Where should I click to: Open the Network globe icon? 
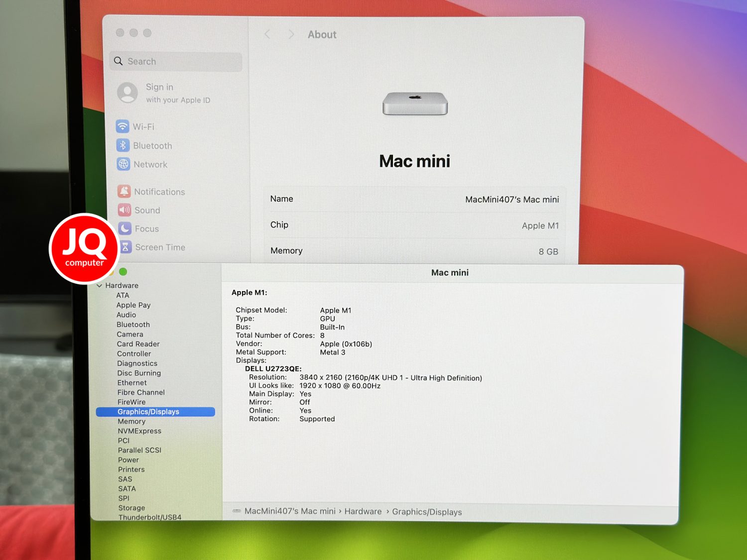(124, 164)
